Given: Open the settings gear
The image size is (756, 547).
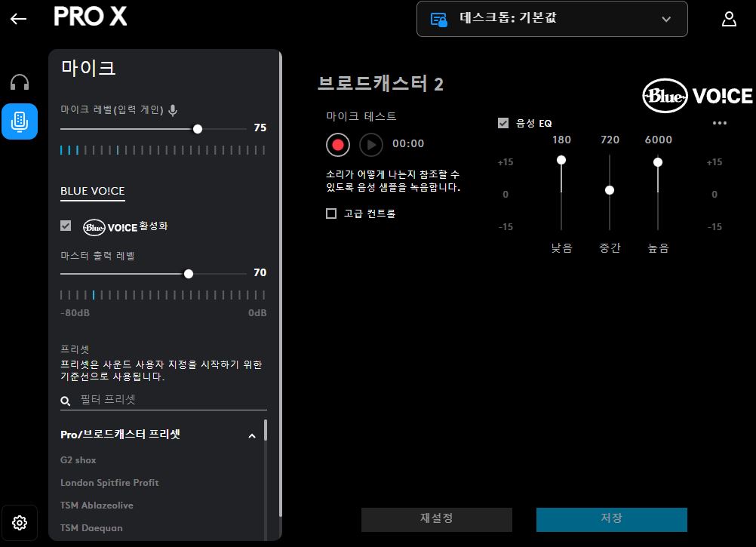Looking at the screenshot, I should coord(20,523).
